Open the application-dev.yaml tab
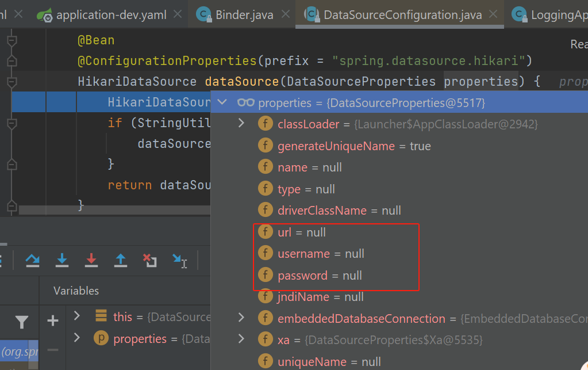 click(111, 14)
